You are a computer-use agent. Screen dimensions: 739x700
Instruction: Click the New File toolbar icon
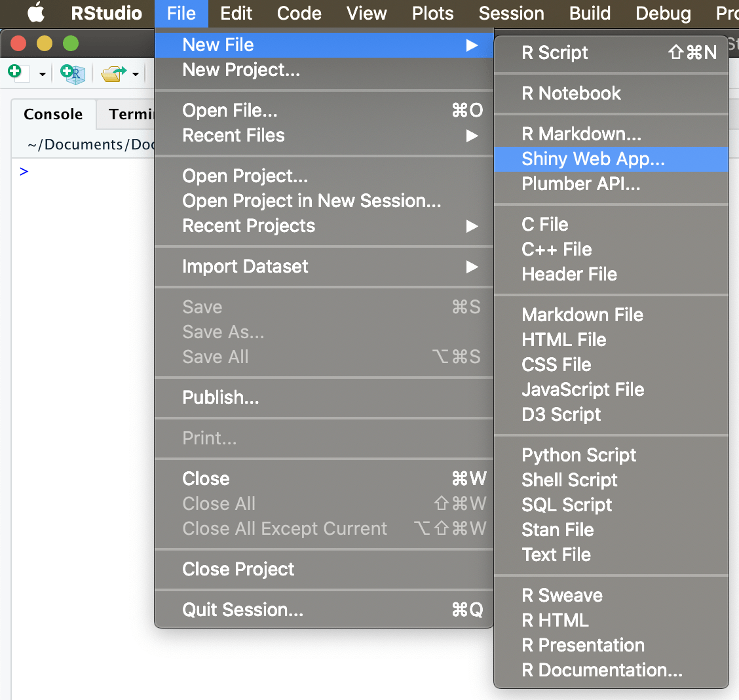tap(18, 73)
